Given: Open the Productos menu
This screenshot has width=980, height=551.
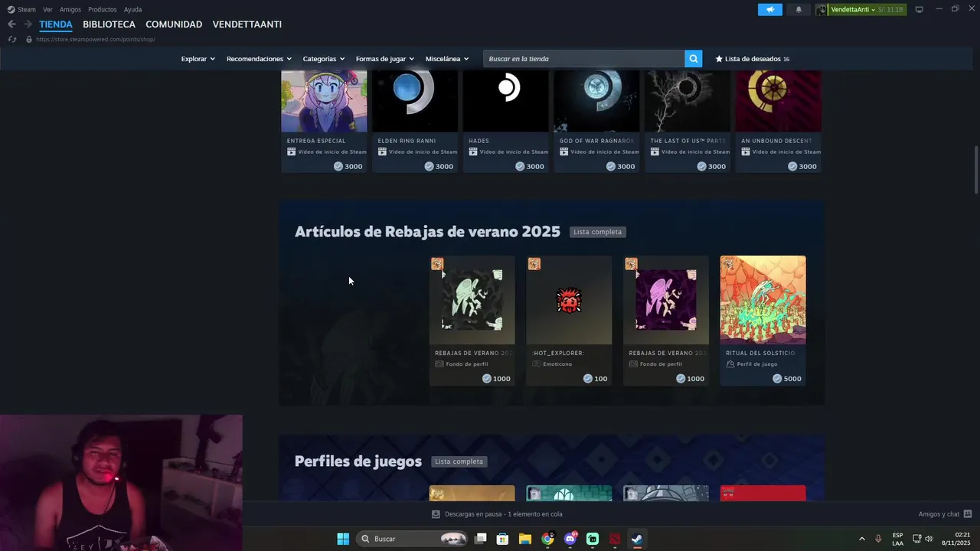Looking at the screenshot, I should [102, 9].
